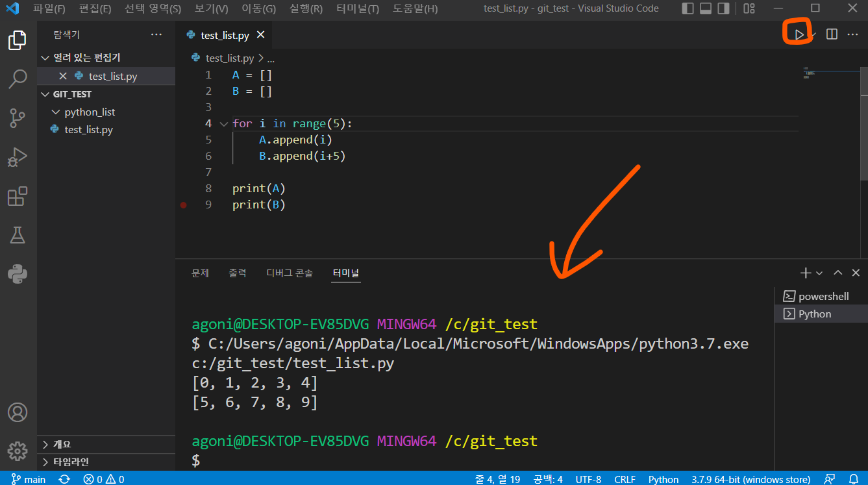
Task: Open editor More Actions ellipsis
Action: pos(853,34)
